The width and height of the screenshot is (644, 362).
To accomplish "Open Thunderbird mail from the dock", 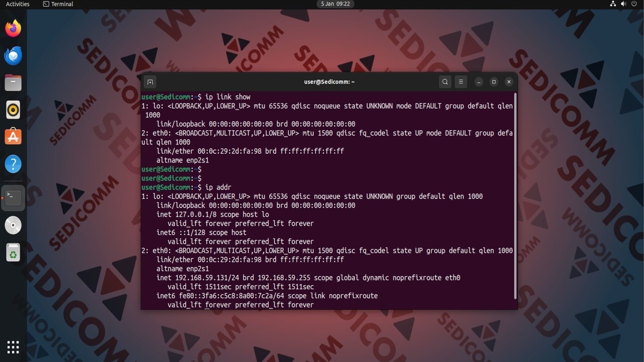I will tap(13, 56).
